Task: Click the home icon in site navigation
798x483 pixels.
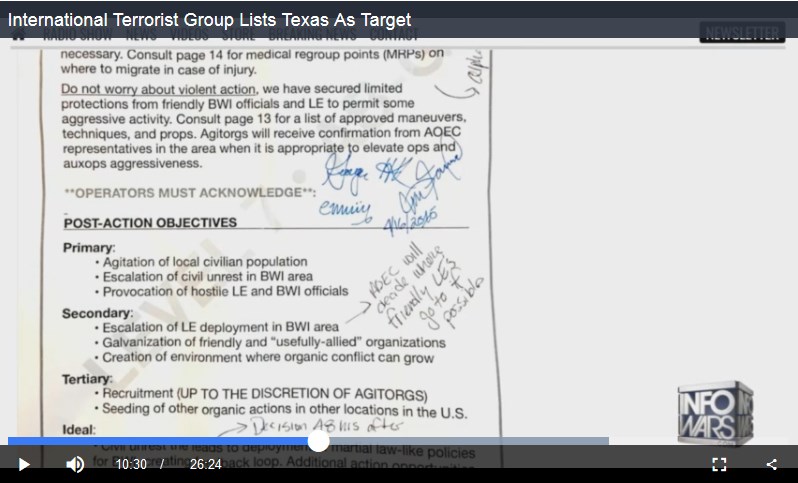Action: 19,35
